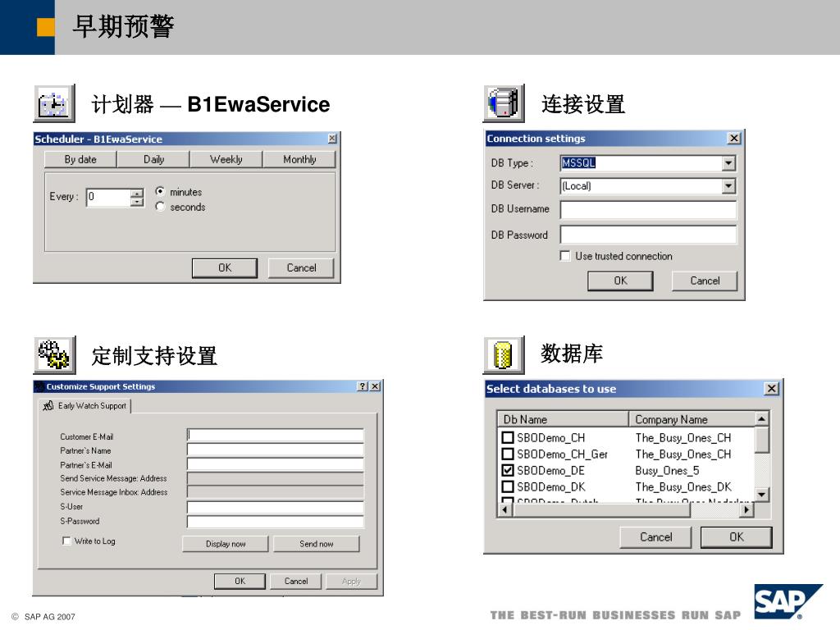Open the DB Server dropdown arrow
The height and width of the screenshot is (630, 840).
point(728,186)
